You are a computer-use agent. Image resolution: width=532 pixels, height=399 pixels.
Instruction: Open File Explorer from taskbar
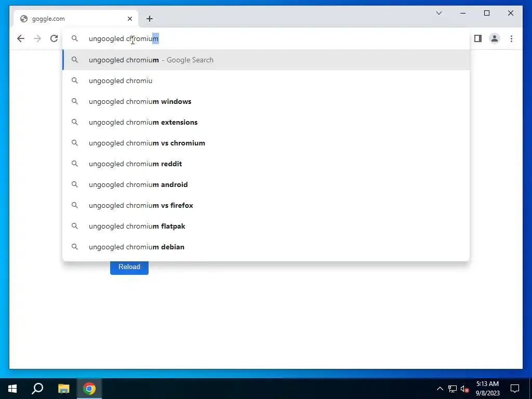(63, 389)
